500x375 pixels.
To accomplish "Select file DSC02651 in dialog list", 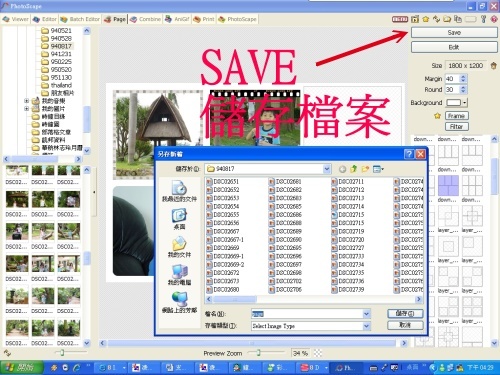I will click(223, 181).
